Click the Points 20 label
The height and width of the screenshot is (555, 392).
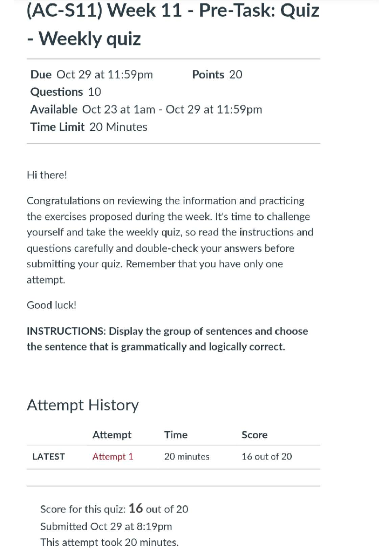pyautogui.click(x=217, y=75)
